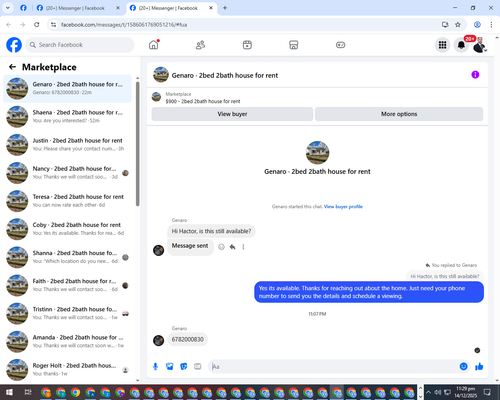This screenshot has height=400, width=500.
Task: Open the Facebook menu grid icon
Action: tap(442, 45)
